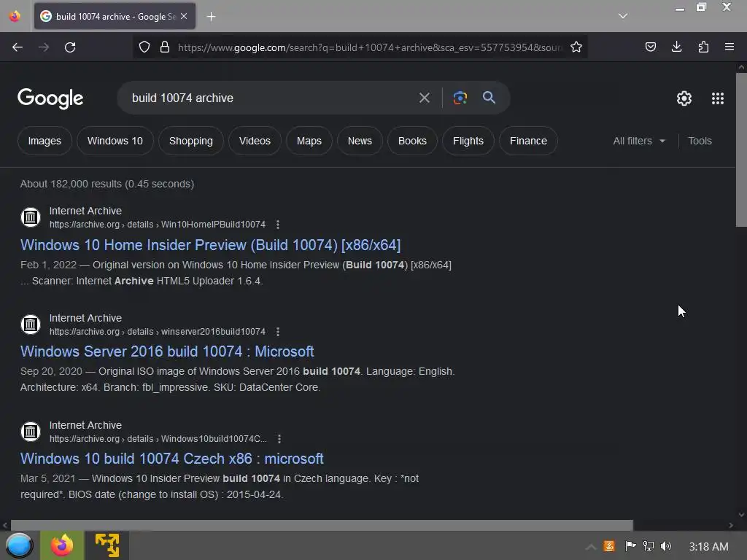Filter results by Images

click(x=44, y=141)
